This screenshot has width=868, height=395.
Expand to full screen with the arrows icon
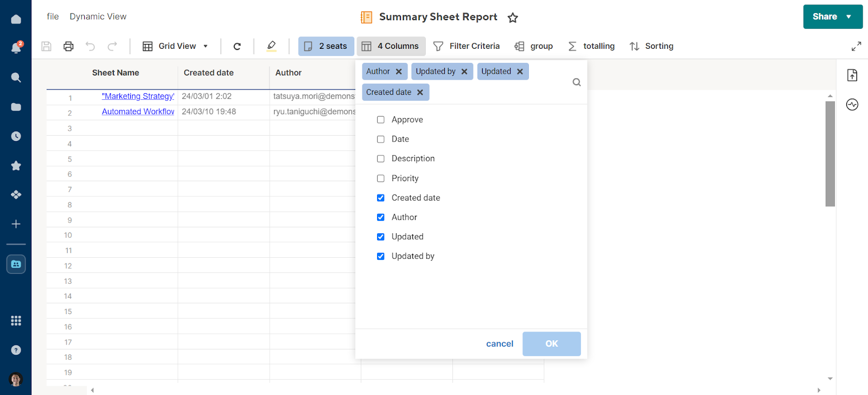pyautogui.click(x=856, y=47)
